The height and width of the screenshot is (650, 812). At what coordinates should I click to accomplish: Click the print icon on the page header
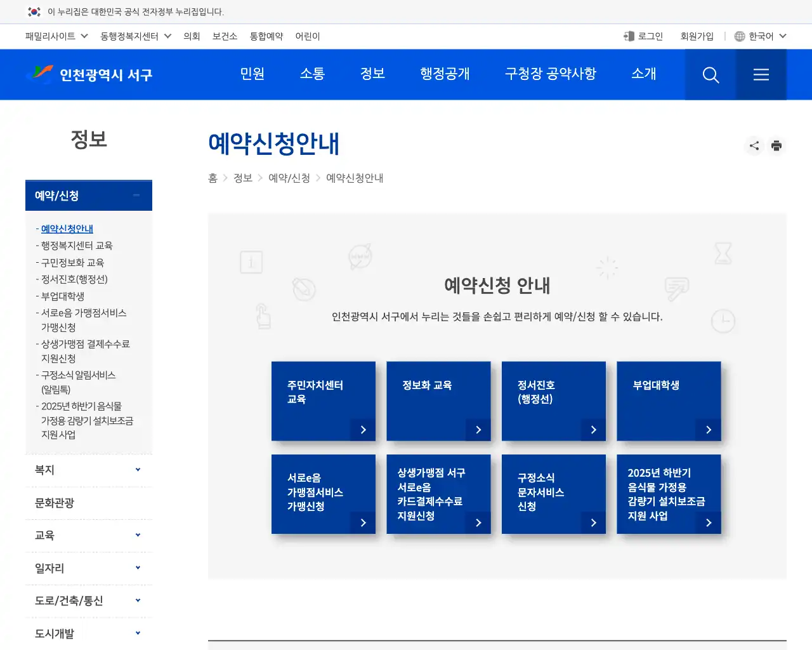(x=776, y=145)
